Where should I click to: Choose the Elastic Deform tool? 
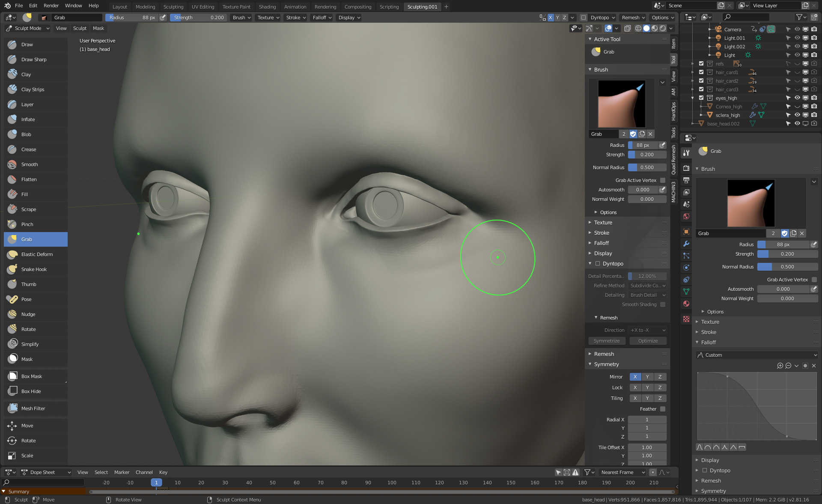pyautogui.click(x=37, y=254)
